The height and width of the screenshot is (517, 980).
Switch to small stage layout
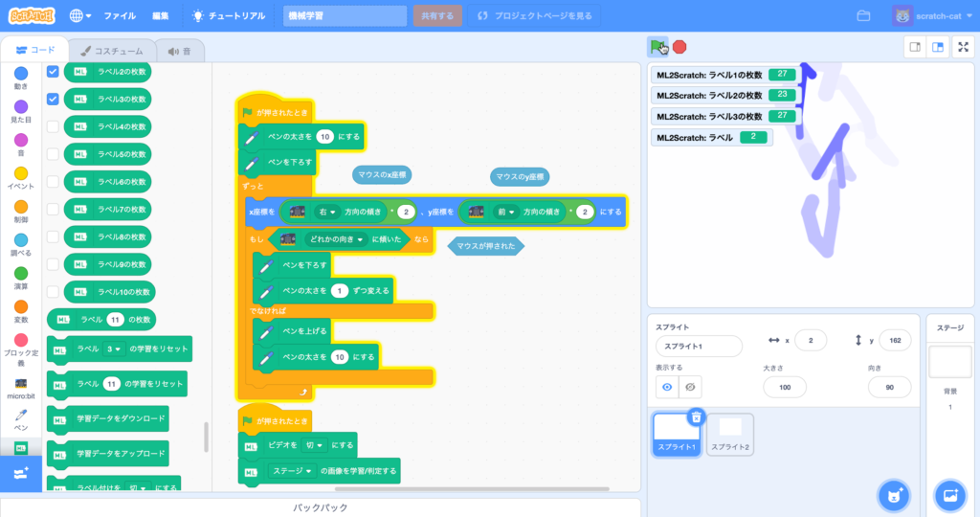[915, 46]
